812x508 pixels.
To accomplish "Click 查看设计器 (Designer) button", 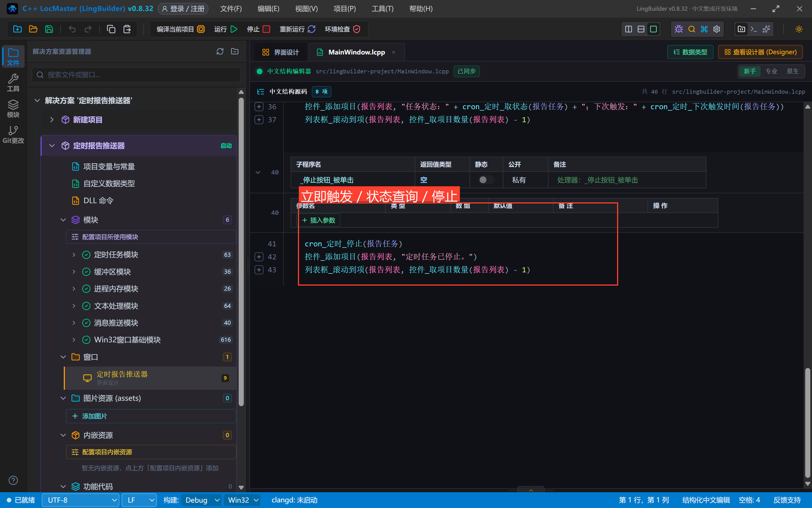I will pos(760,52).
